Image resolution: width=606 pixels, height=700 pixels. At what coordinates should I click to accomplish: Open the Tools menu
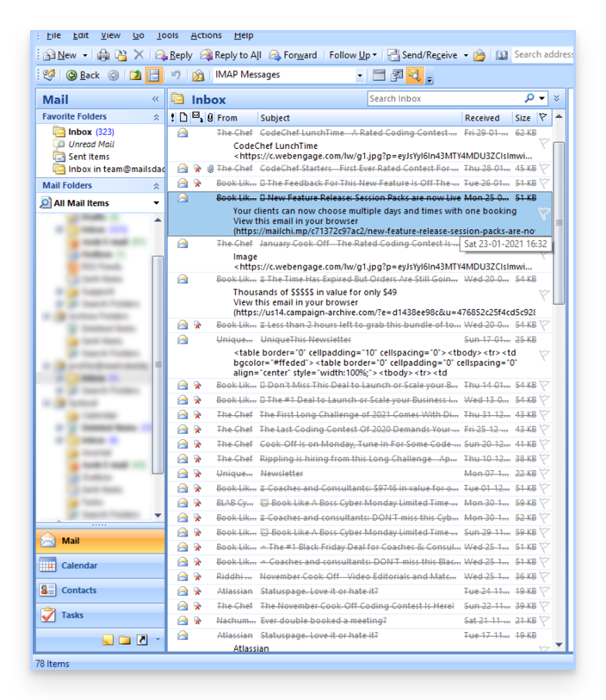click(167, 35)
